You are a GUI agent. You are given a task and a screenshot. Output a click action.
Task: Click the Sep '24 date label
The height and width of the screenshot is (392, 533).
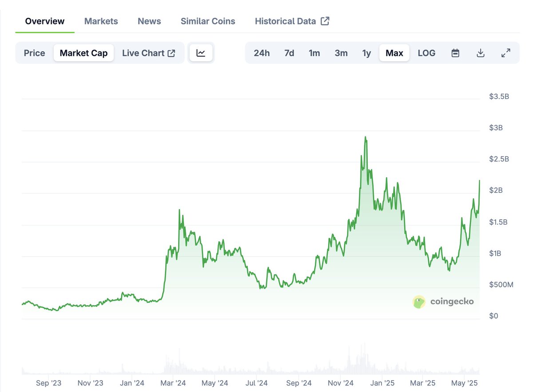tap(298, 383)
